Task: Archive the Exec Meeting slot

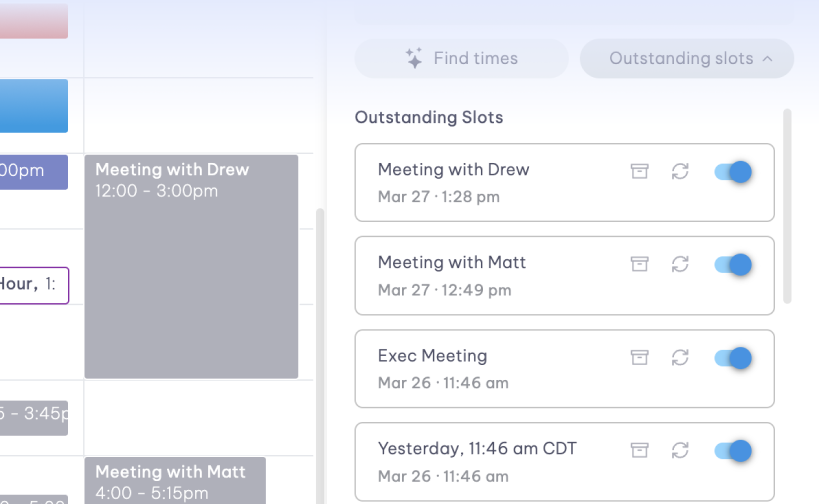Action: click(640, 357)
